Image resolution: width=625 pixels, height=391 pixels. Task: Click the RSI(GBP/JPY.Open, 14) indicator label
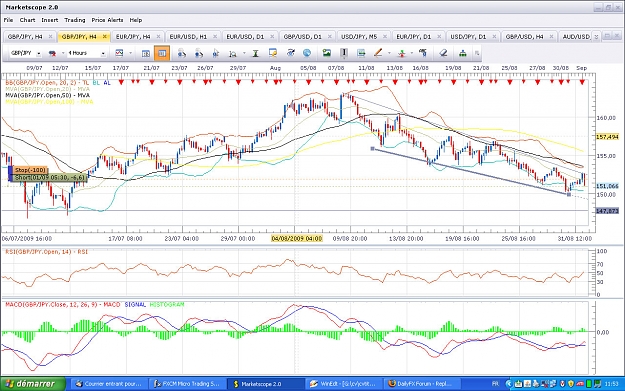[46, 252]
